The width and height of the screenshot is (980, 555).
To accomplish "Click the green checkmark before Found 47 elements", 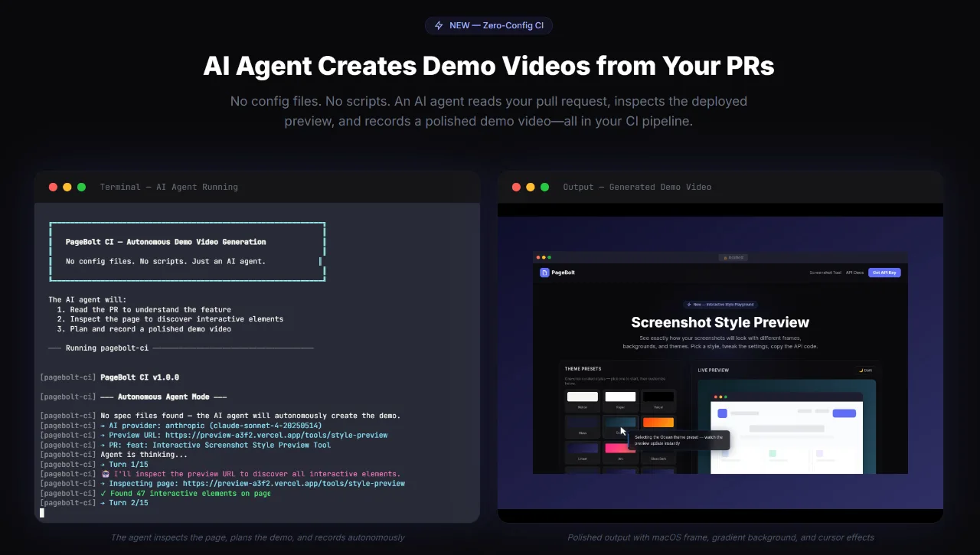I will [x=103, y=494].
